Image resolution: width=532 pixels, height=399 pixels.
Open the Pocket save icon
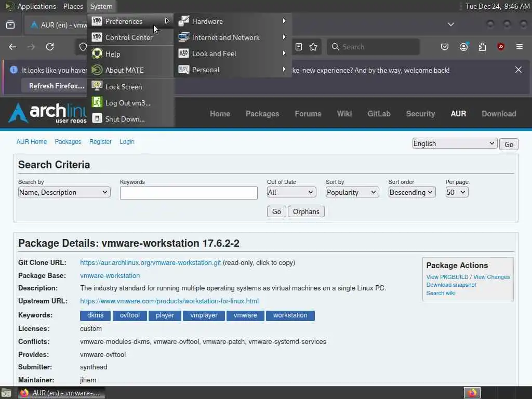(445, 47)
